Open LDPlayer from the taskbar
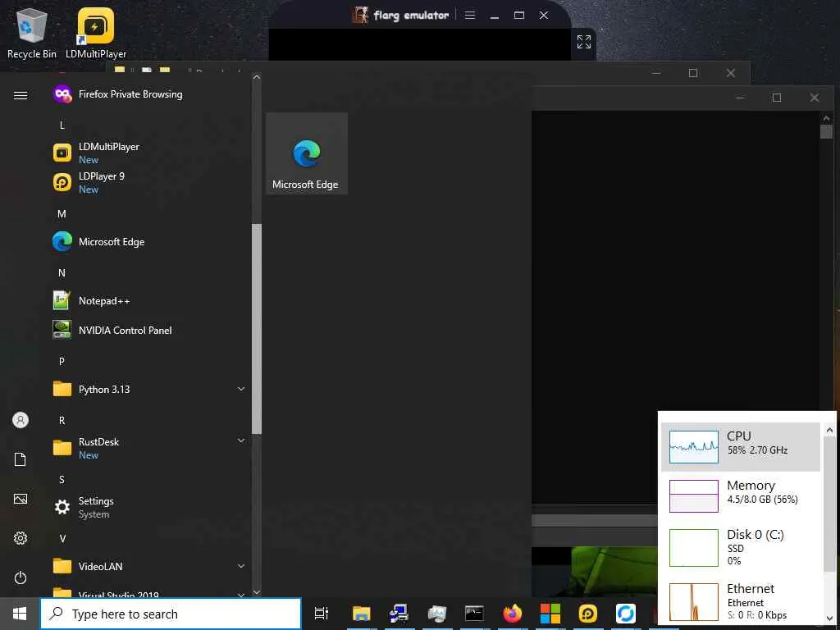 (x=587, y=614)
